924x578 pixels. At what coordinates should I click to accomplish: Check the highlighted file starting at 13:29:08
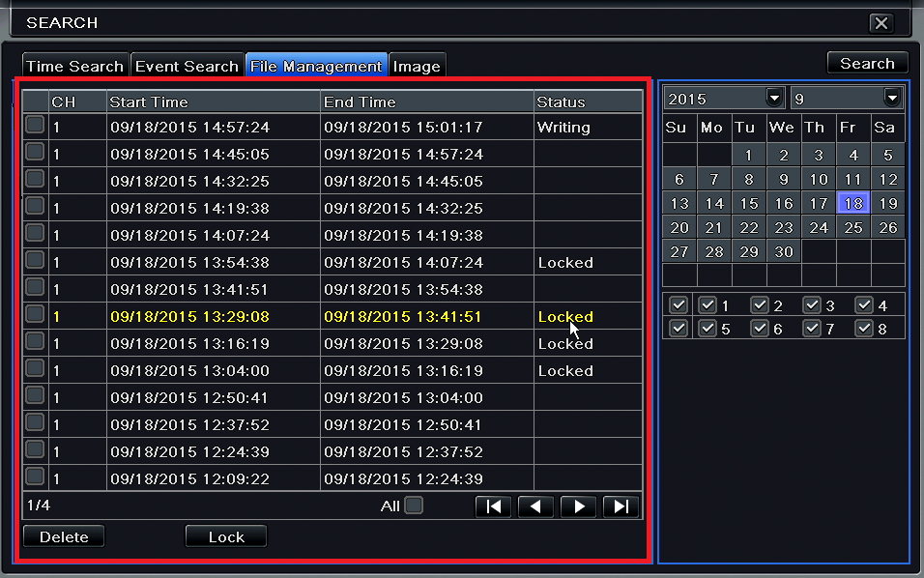pyautogui.click(x=35, y=314)
